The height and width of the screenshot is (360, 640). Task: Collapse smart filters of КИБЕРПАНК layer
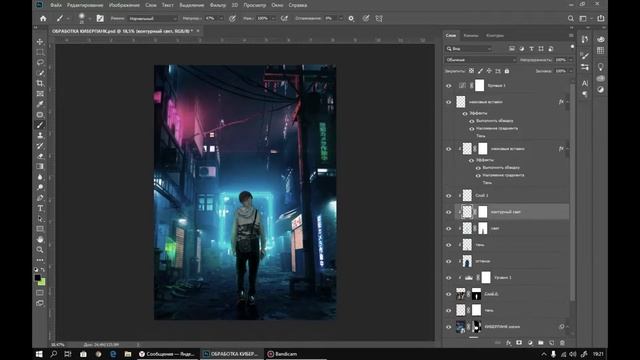[567, 327]
